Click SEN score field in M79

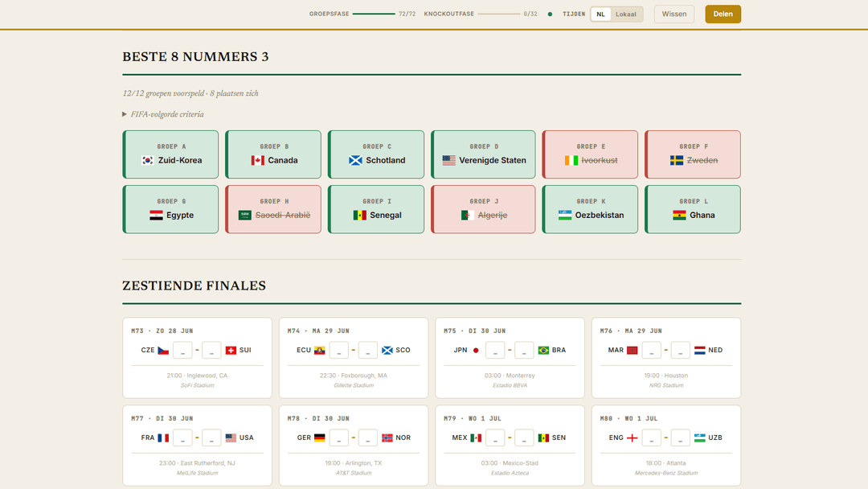524,438
